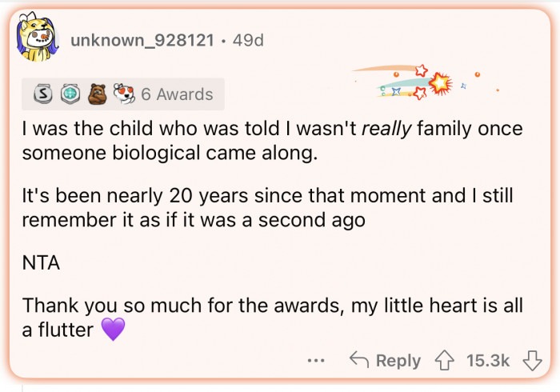
Task: Open the 6 Awards list
Action: click(177, 94)
